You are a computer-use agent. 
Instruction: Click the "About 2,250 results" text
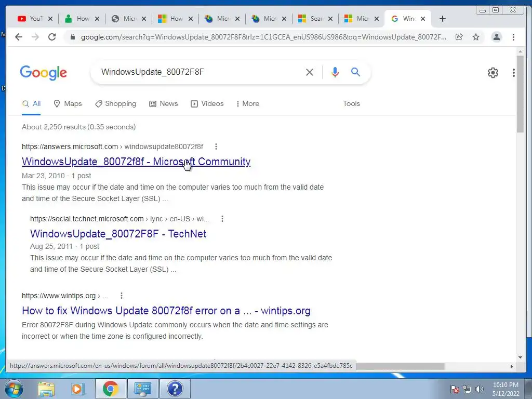(x=79, y=127)
